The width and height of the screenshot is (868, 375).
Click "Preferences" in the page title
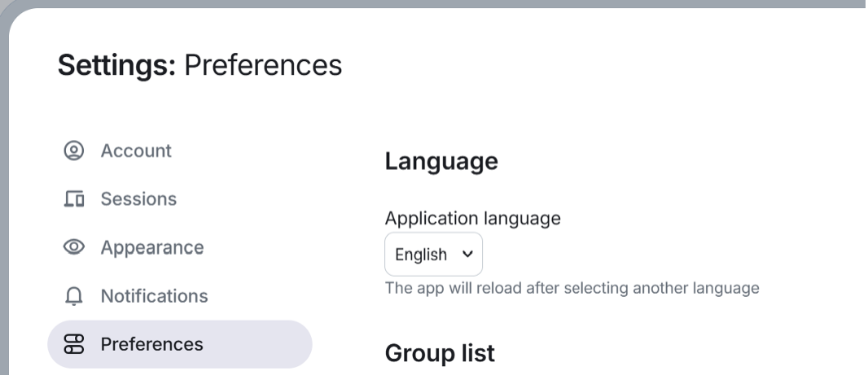point(263,65)
